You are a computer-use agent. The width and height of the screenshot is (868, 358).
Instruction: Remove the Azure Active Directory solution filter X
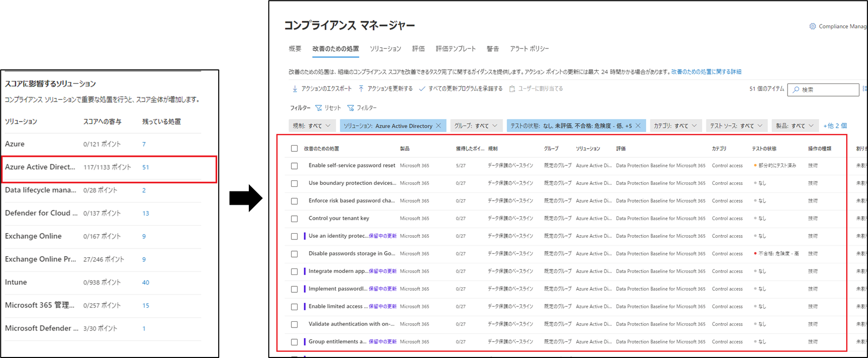[439, 126]
